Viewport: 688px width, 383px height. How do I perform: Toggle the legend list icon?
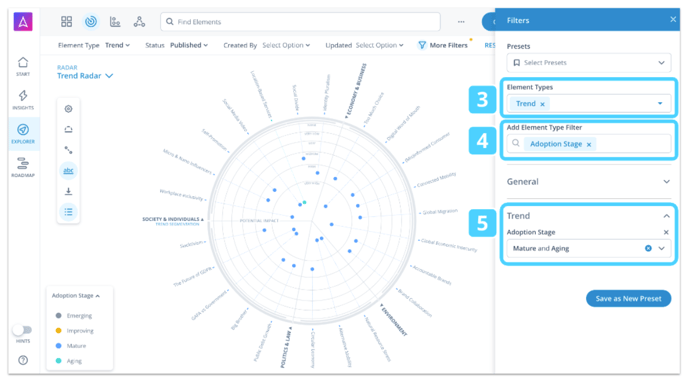[x=68, y=212]
